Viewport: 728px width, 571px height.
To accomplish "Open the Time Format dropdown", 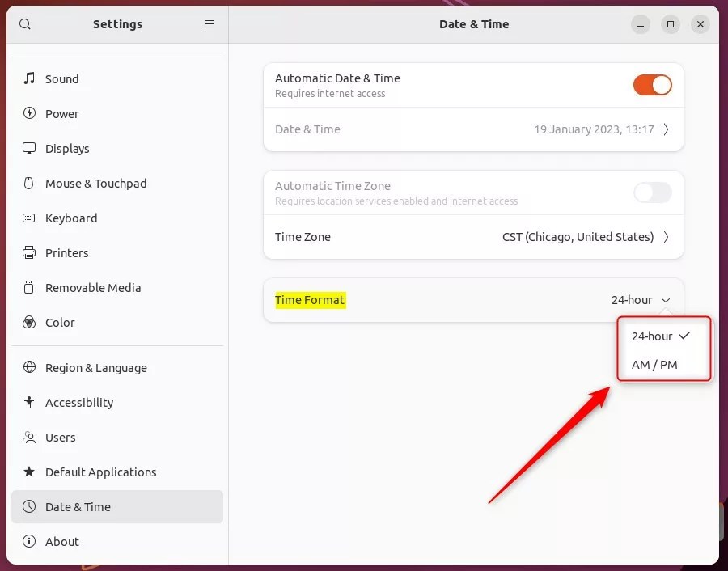I will (x=641, y=299).
